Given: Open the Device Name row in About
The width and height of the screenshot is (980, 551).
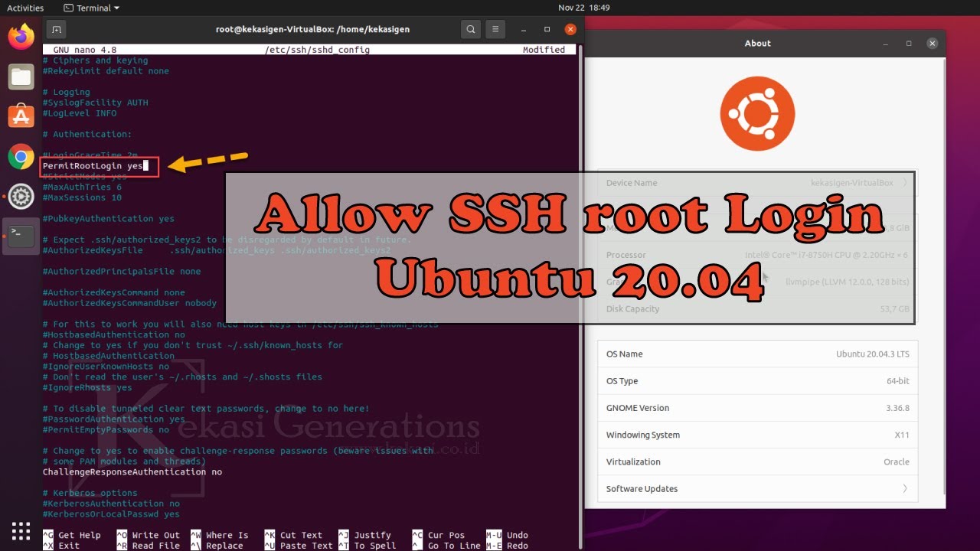Looking at the screenshot, I should click(757, 183).
